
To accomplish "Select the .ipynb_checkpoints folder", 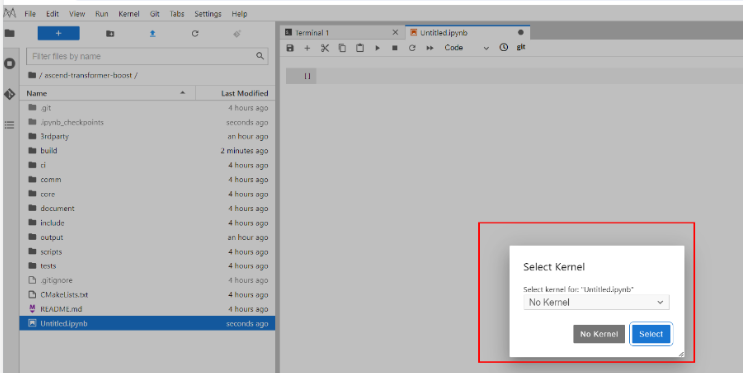I will tap(147, 122).
